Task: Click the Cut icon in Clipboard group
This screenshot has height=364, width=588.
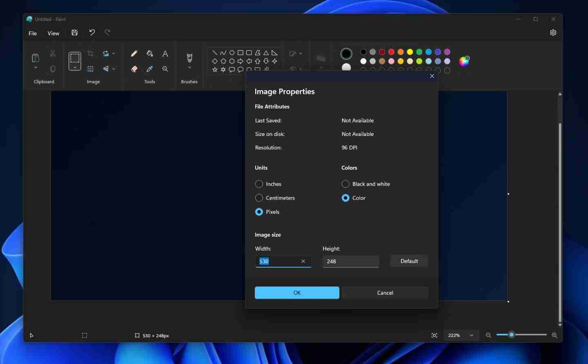Action: [x=52, y=53]
